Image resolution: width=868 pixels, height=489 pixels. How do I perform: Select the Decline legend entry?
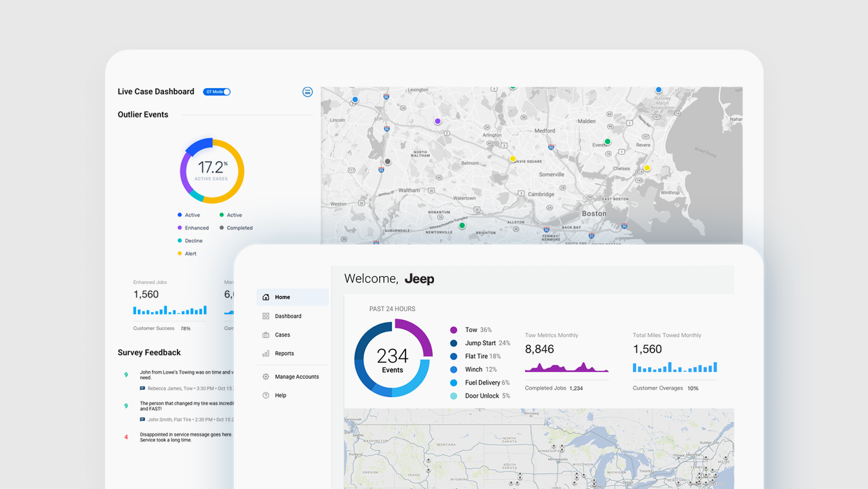(190, 241)
